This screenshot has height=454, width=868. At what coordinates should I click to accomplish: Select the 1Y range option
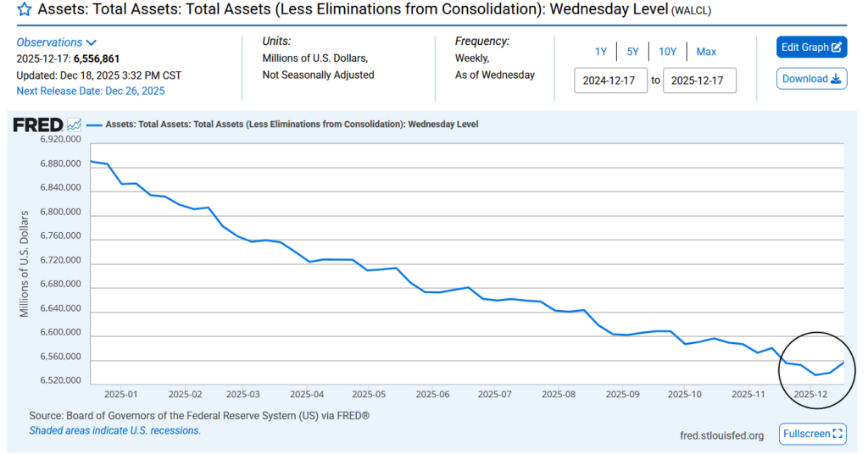601,52
